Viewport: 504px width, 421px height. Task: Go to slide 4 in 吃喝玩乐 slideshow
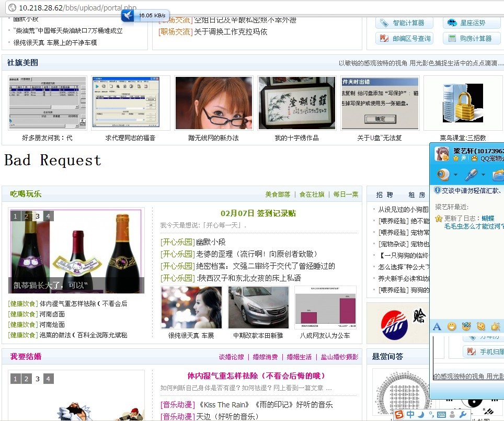click(x=48, y=216)
